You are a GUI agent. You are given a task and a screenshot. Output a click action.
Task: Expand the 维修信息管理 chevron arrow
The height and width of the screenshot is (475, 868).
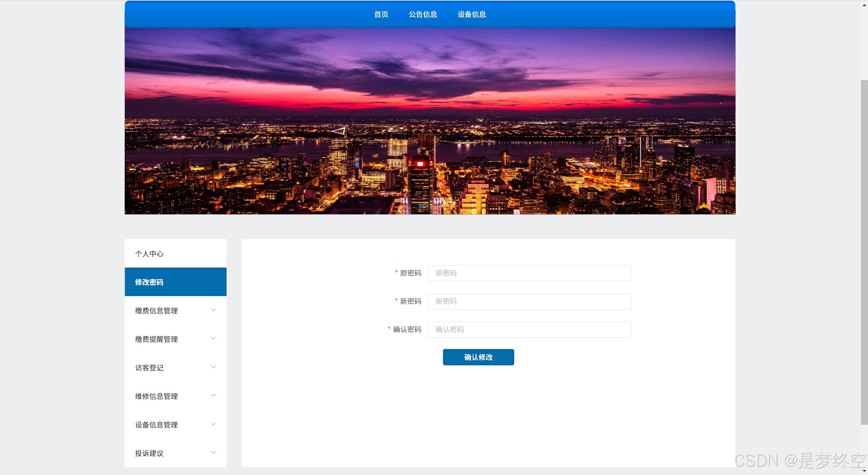(x=213, y=396)
